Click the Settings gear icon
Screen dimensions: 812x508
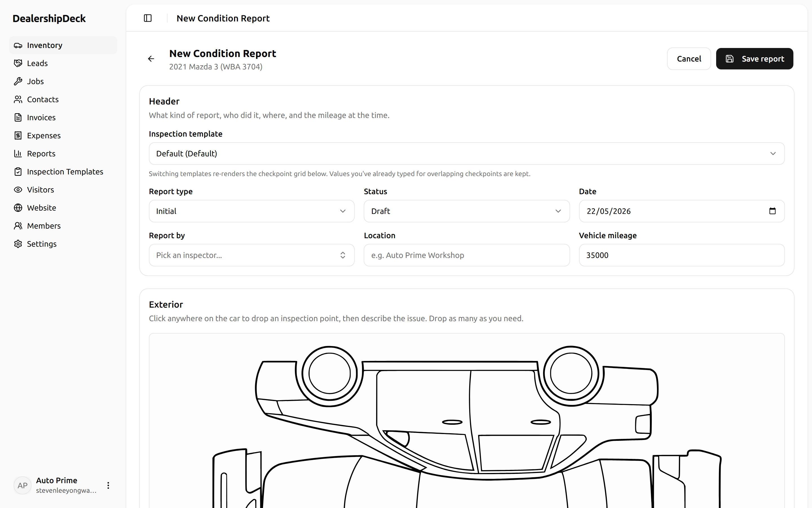(x=18, y=244)
